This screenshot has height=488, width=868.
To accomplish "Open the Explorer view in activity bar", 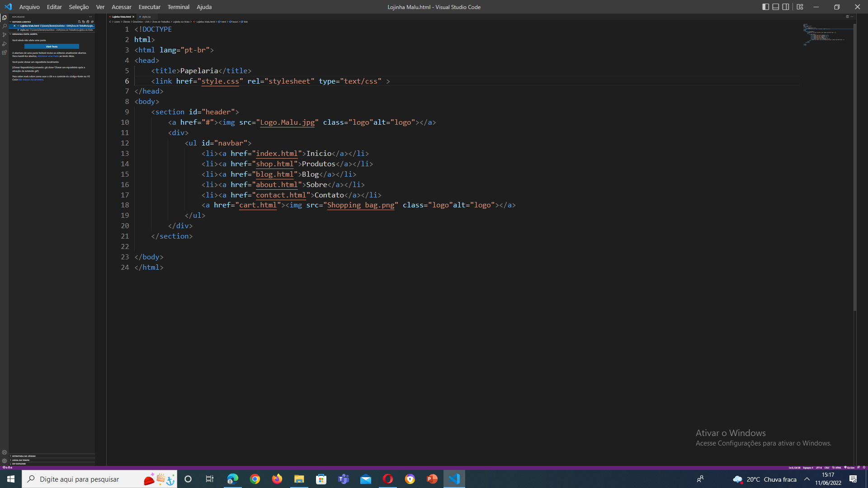I will coord(4,18).
